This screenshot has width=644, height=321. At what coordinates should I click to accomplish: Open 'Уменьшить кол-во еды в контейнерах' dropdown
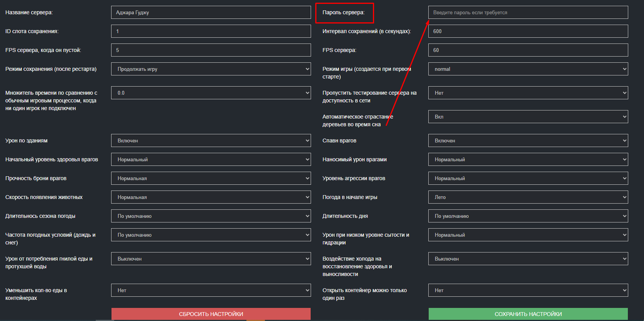click(211, 290)
